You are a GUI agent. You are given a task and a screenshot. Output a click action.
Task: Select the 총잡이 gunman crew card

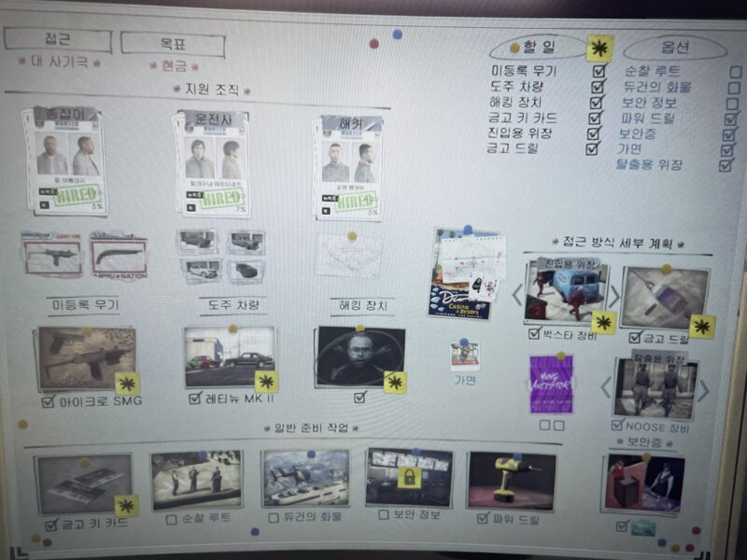(x=65, y=161)
